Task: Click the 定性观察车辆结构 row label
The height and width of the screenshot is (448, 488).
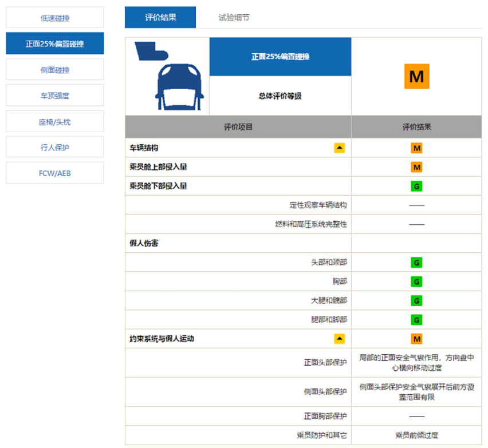Action: (318, 205)
